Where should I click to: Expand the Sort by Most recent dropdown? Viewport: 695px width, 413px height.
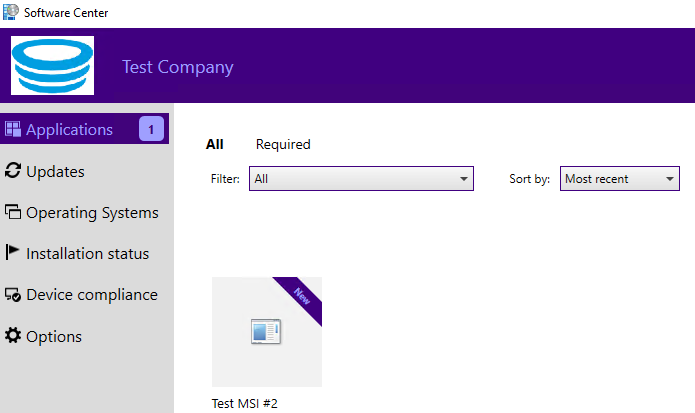tap(619, 179)
